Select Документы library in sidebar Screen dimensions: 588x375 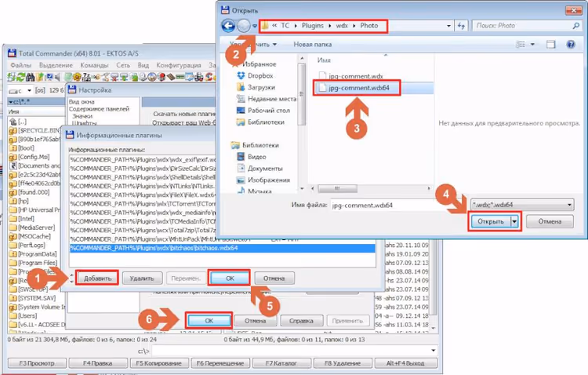tap(260, 168)
